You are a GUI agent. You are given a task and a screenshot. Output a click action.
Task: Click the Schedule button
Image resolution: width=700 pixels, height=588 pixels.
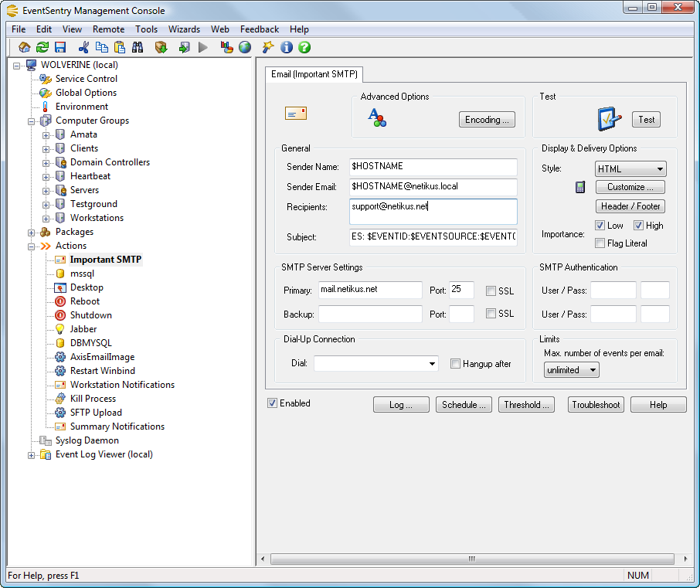tap(464, 405)
